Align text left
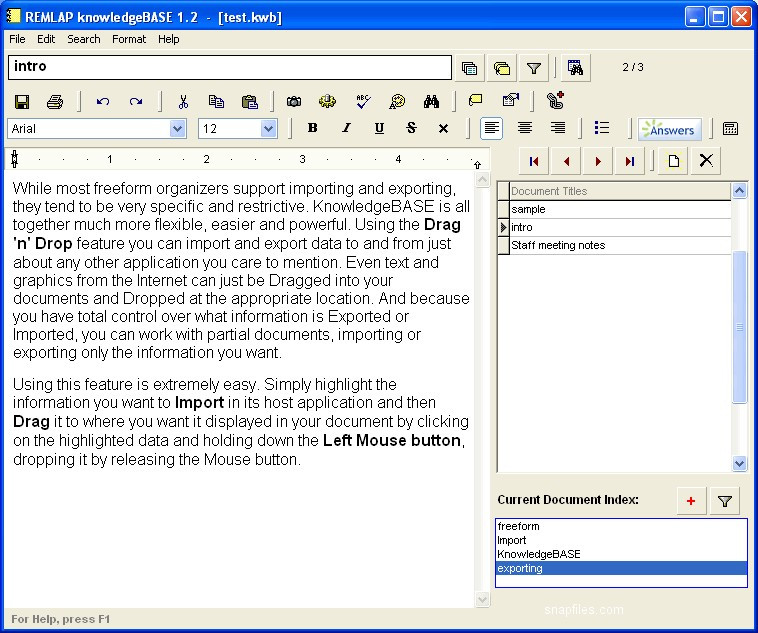The width and height of the screenshot is (758, 633). click(x=492, y=128)
